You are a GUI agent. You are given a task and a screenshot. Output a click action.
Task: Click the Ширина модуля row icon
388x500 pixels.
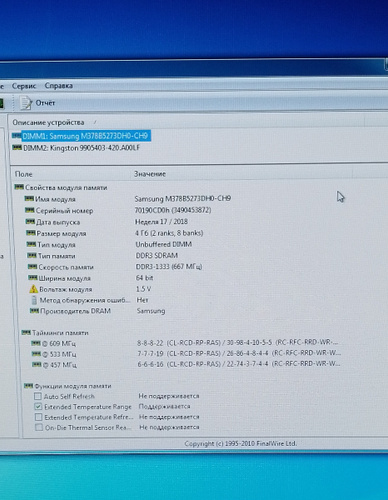coord(33,277)
